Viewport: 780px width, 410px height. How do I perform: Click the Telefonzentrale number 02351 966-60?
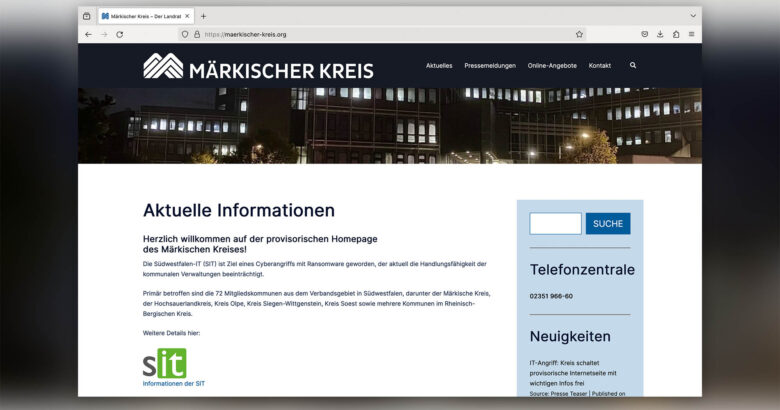(x=551, y=296)
